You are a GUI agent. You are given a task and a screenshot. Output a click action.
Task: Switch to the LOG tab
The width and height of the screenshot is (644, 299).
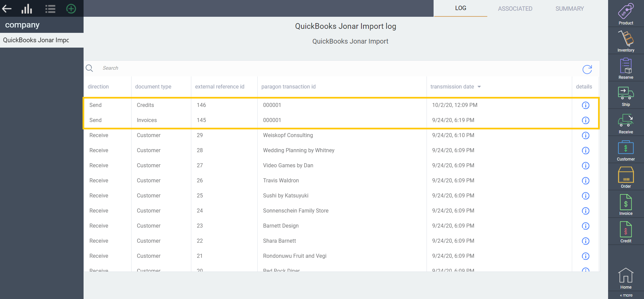pos(460,8)
